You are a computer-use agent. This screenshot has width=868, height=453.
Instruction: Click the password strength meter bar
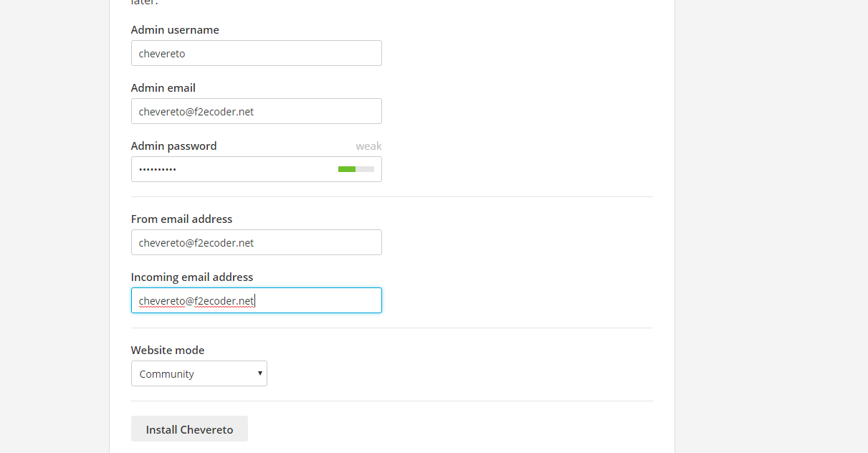(x=356, y=169)
